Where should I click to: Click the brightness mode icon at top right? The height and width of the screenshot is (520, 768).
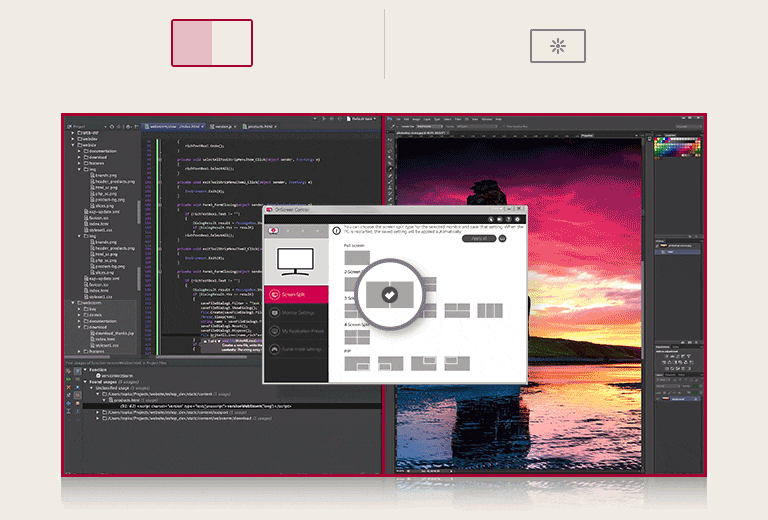[x=557, y=46]
